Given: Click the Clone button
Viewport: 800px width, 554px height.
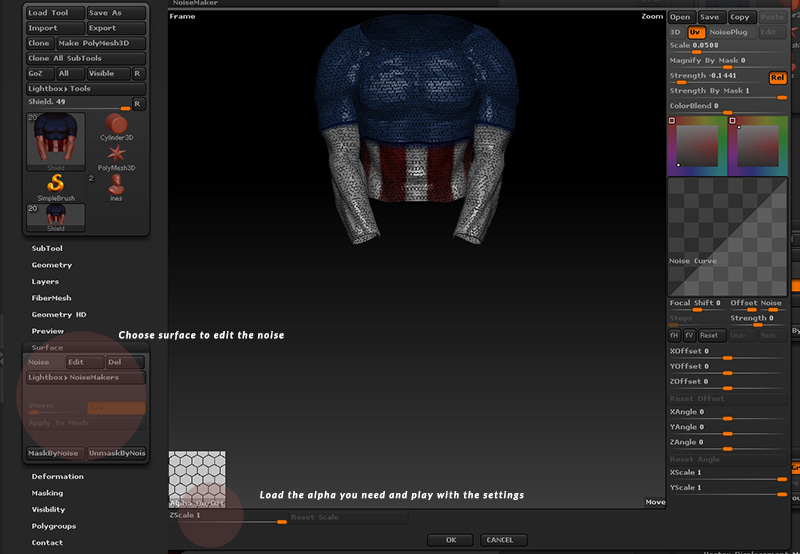Looking at the screenshot, I should pyautogui.click(x=40, y=43).
